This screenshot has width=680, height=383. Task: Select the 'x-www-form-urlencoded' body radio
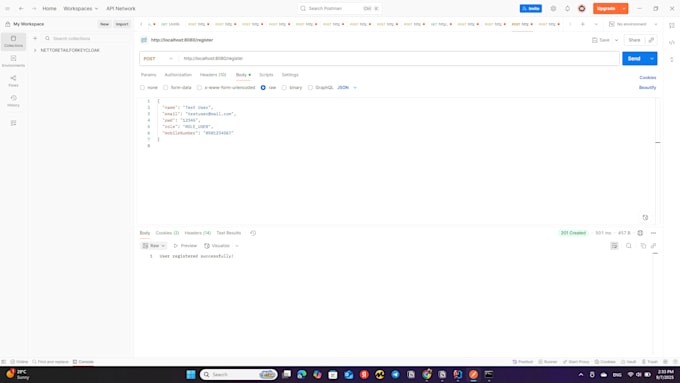tap(199, 88)
